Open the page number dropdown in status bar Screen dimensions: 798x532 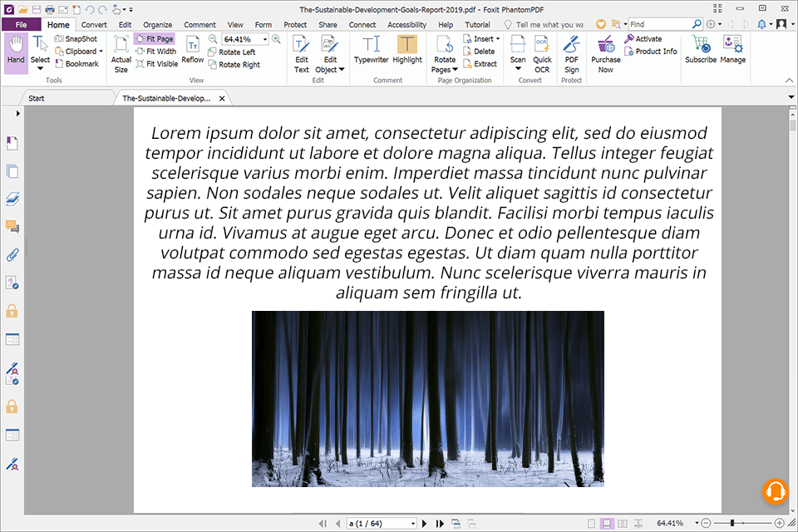pos(413,524)
